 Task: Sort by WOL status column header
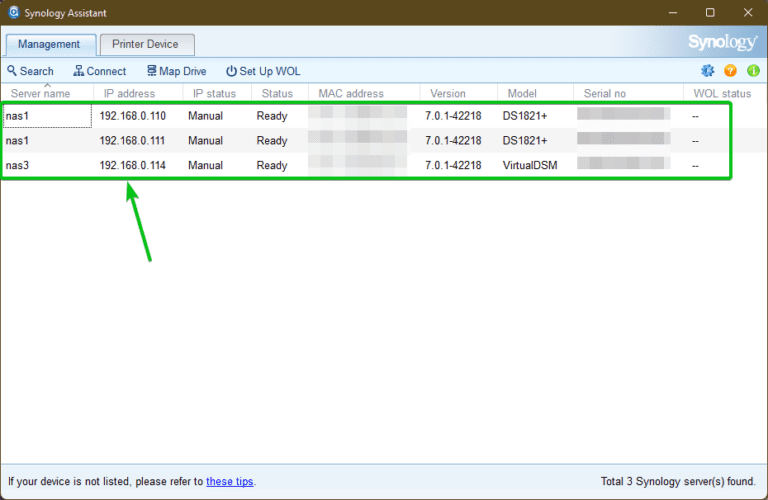[x=725, y=94]
